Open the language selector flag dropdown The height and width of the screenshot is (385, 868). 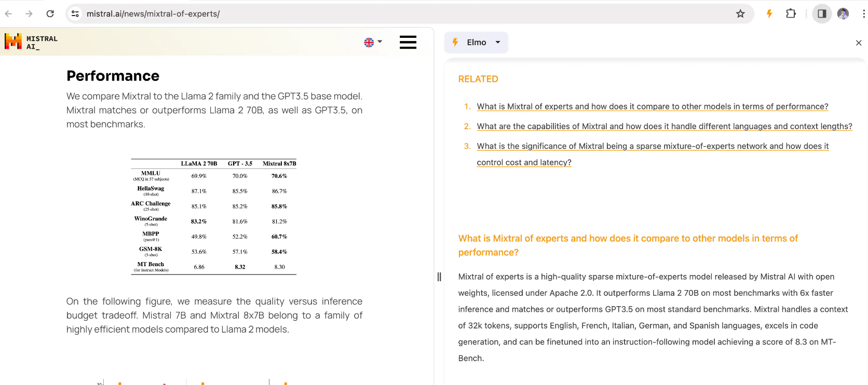click(x=373, y=42)
